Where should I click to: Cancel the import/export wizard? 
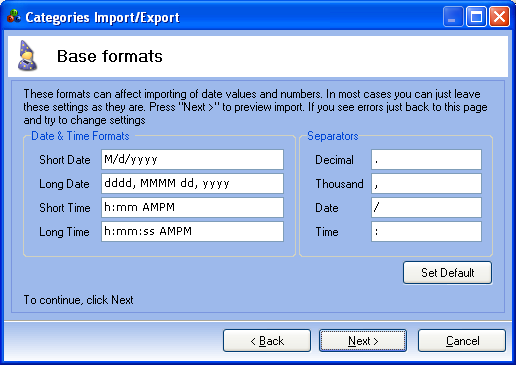tap(462, 341)
